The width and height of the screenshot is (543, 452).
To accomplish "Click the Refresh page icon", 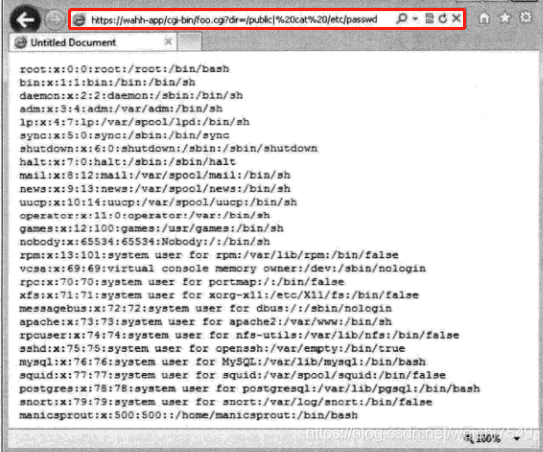I will [443, 18].
